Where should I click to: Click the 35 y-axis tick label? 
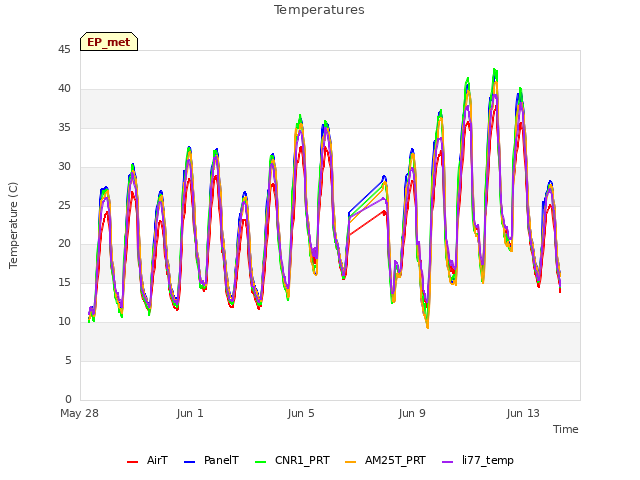coord(64,128)
